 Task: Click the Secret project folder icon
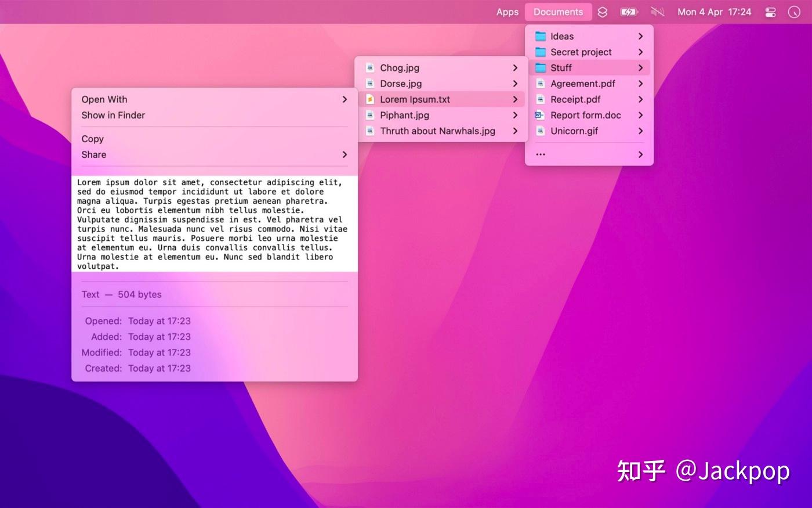coord(540,52)
